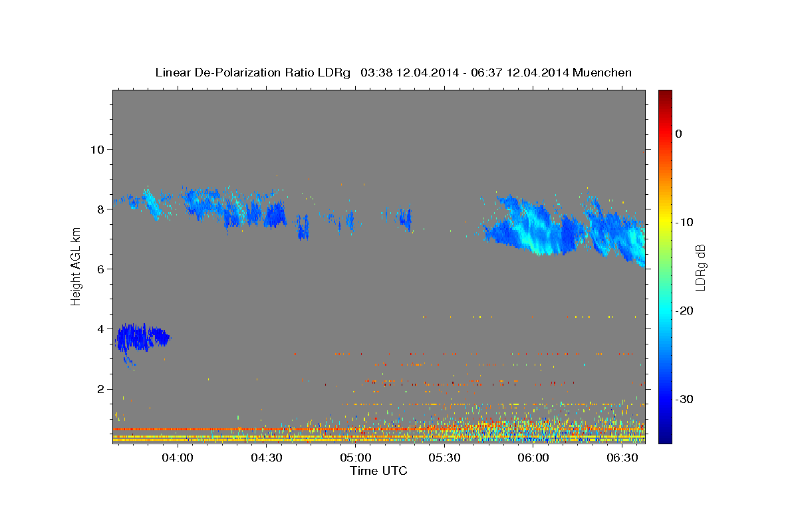Click the colorbar value -30 label
The image size is (798, 532).
(684, 399)
